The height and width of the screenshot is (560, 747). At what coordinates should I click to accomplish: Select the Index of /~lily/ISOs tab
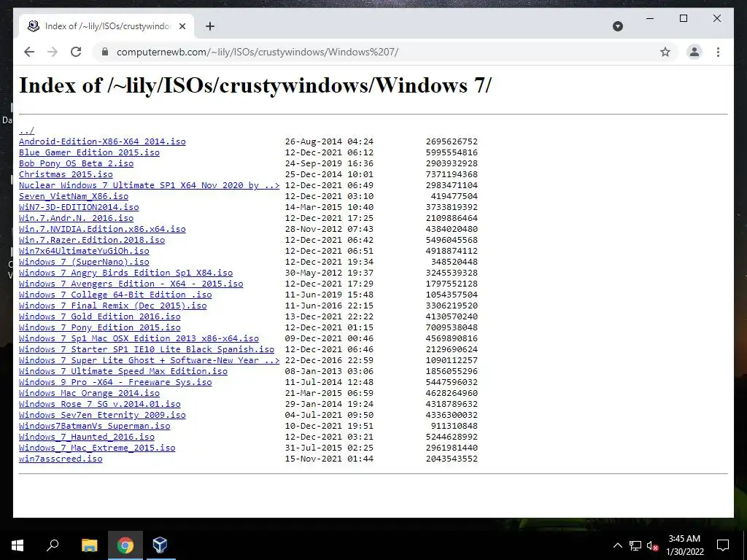coord(107,26)
